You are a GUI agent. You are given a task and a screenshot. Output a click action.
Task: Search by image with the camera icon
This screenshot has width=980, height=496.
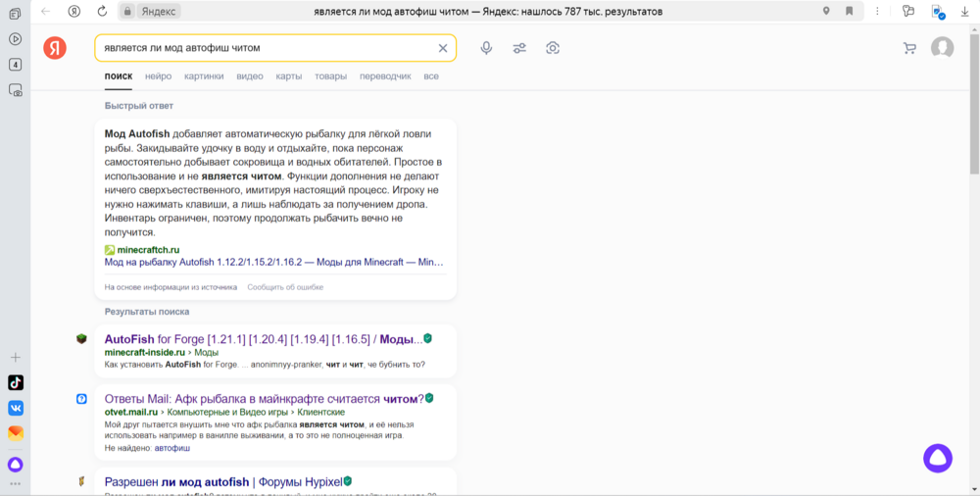pos(552,48)
